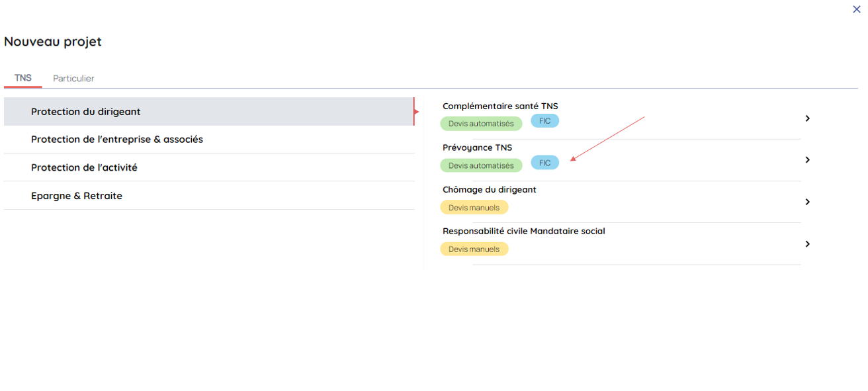Switch to the Particulier tab
This screenshot has height=391, width=868.
coord(73,79)
